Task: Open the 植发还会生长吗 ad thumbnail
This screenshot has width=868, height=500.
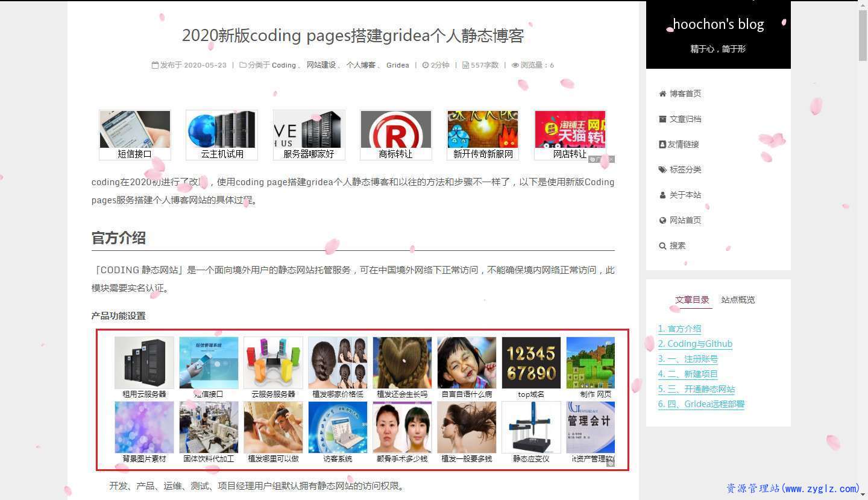Action: coord(402,367)
